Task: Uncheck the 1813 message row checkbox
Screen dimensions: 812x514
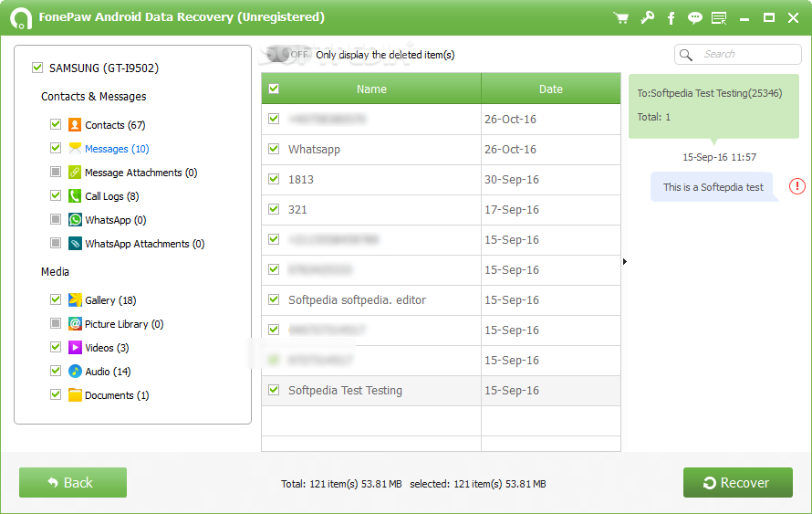Action: [274, 179]
